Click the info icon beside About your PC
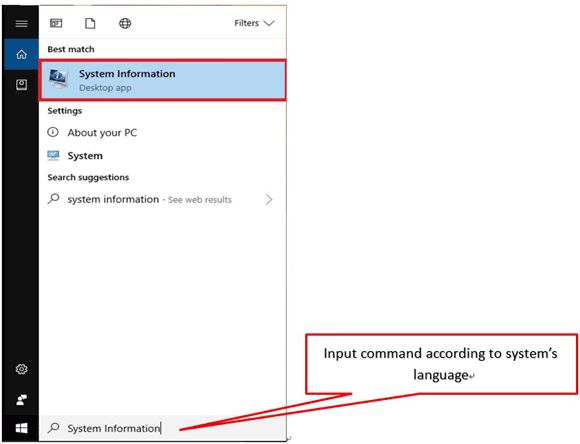580x444 pixels. [x=53, y=132]
